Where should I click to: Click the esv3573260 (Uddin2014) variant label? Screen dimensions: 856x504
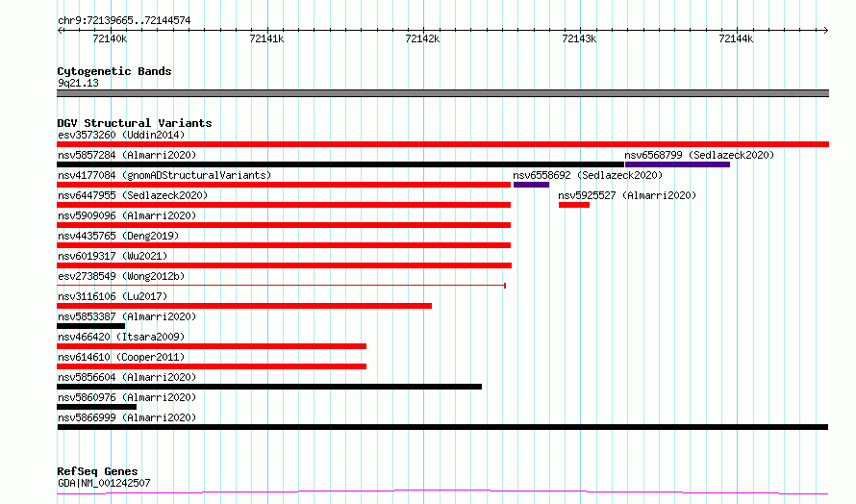121,135
